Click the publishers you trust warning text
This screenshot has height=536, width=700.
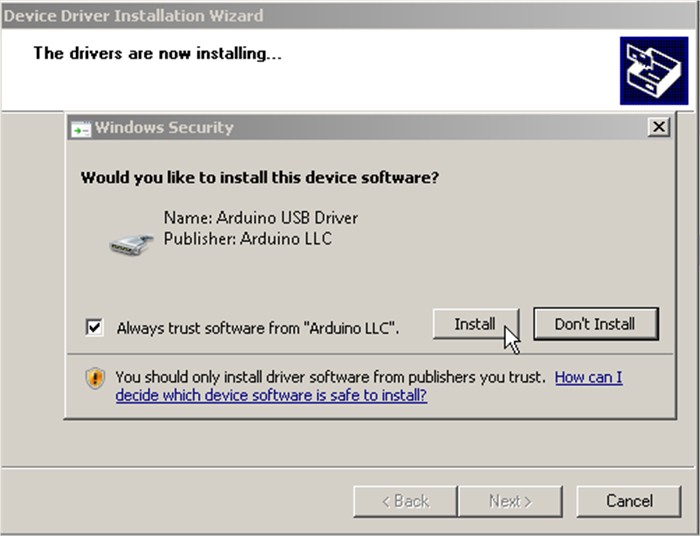tap(330, 377)
